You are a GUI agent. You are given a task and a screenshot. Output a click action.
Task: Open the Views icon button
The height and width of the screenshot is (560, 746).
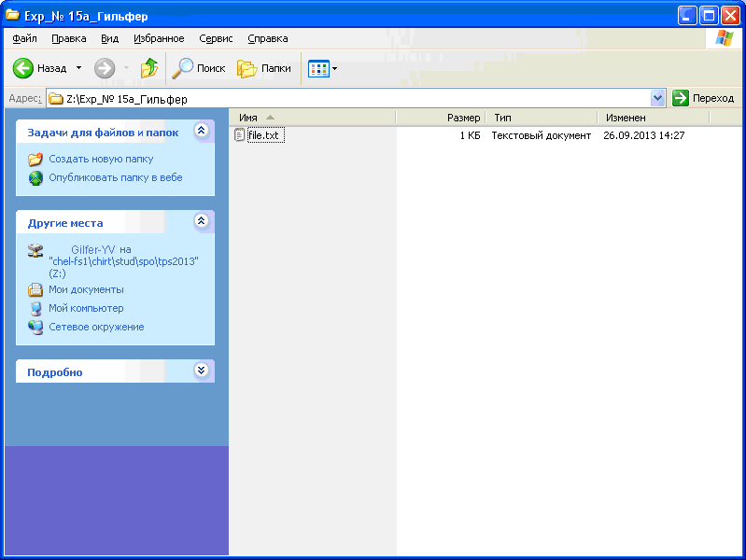pos(318,68)
